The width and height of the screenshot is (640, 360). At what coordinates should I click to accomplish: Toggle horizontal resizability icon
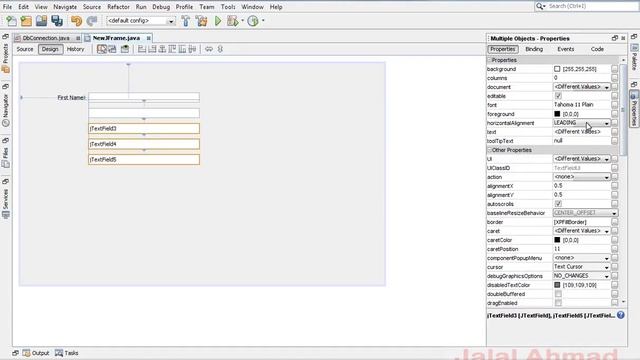click(209, 49)
